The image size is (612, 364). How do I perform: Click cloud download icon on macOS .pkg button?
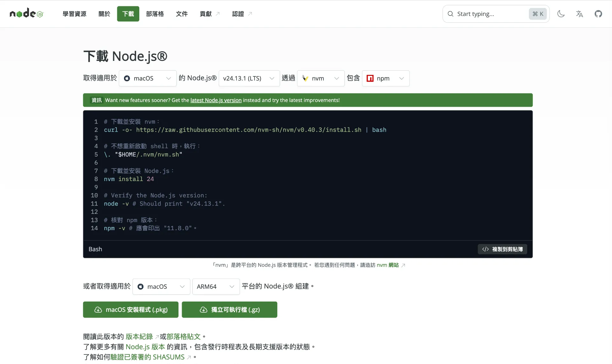coord(98,310)
